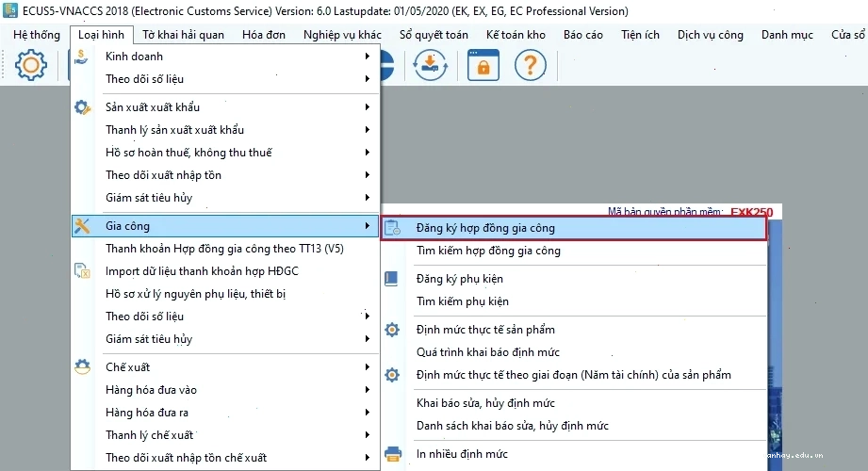868x471 pixels.
Task: Click the gear icon beside Định mức thực tế sản phẩm
Action: [x=392, y=330]
